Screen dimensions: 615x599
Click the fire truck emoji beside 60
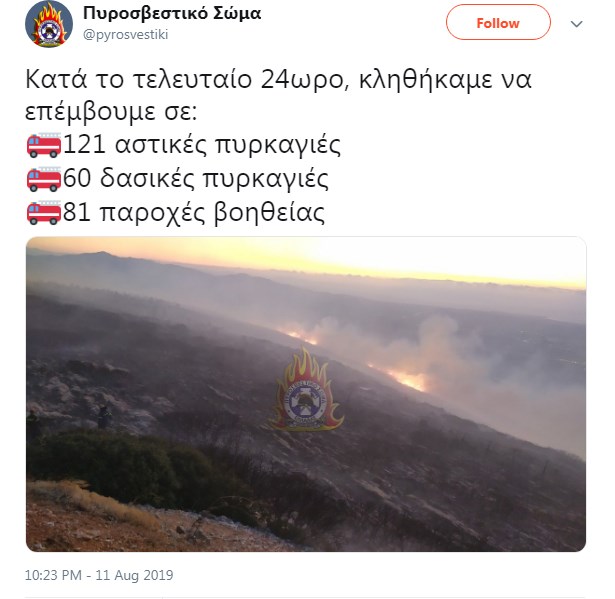coord(44,179)
